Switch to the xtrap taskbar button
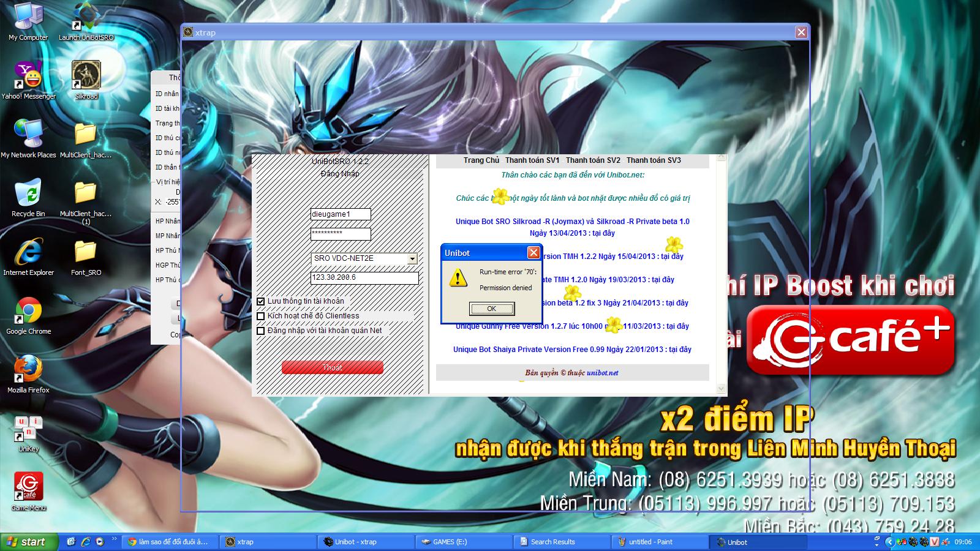The height and width of the screenshot is (551, 980). tap(267, 542)
